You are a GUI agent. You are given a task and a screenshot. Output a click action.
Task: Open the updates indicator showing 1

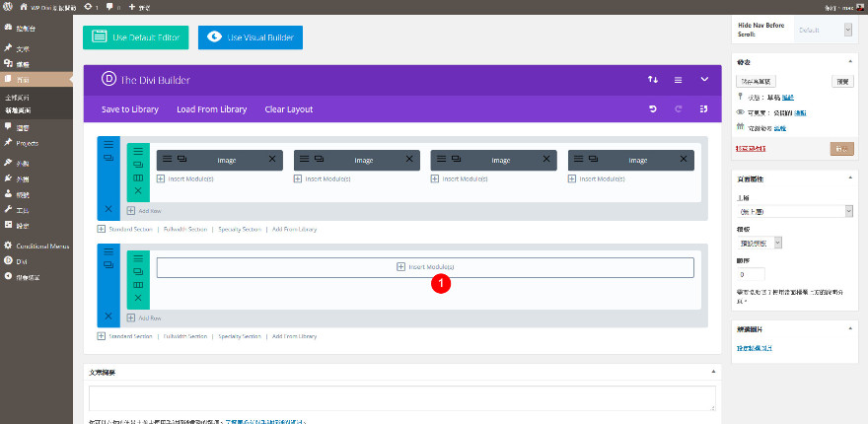(91, 7)
